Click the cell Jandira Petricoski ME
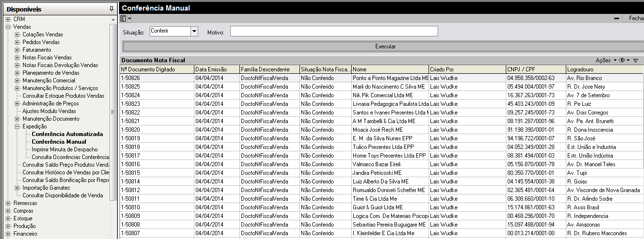Screen dimensions: 644x239 click(390, 172)
